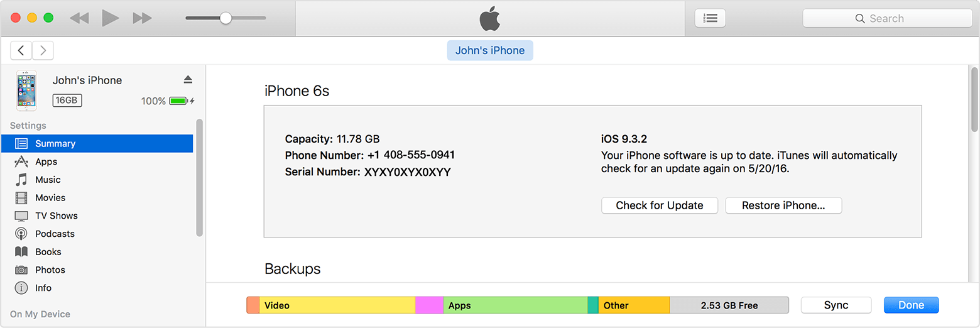Image resolution: width=980 pixels, height=328 pixels.
Task: Click the 16GB capacity badge
Action: 67,101
